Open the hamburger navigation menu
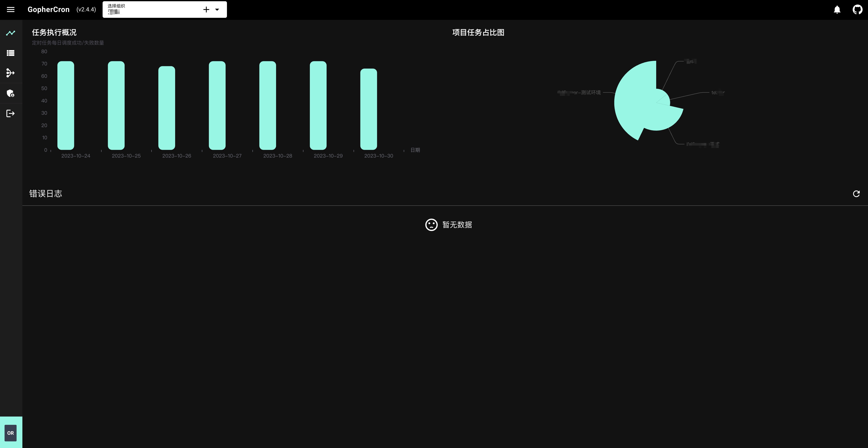Screen dimensions: 868x448 click(10, 10)
